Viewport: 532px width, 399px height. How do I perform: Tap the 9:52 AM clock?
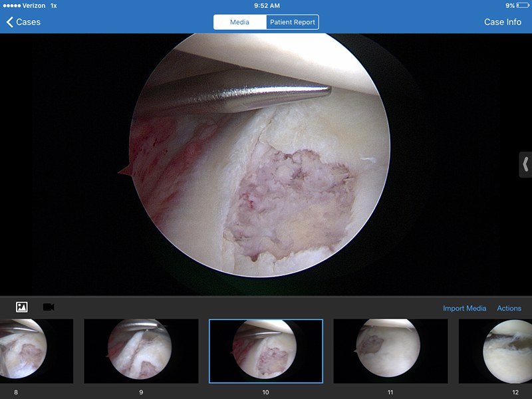pos(267,5)
